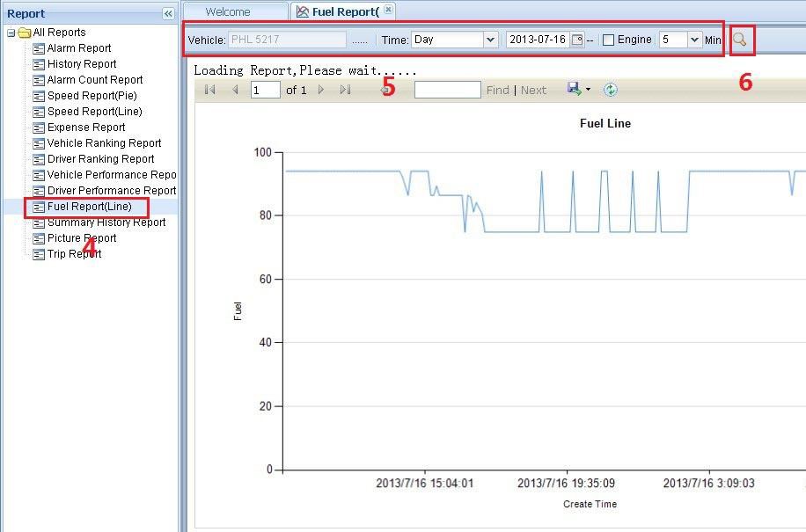Click the export save icon
The height and width of the screenshot is (532, 806).
[575, 89]
